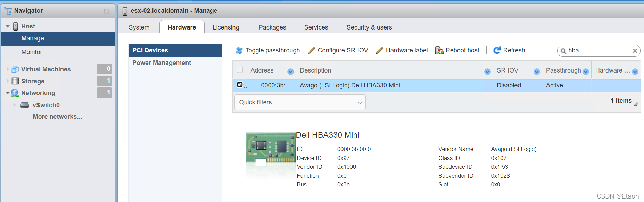Open the Licensing tab
644x202 pixels.
226,27
